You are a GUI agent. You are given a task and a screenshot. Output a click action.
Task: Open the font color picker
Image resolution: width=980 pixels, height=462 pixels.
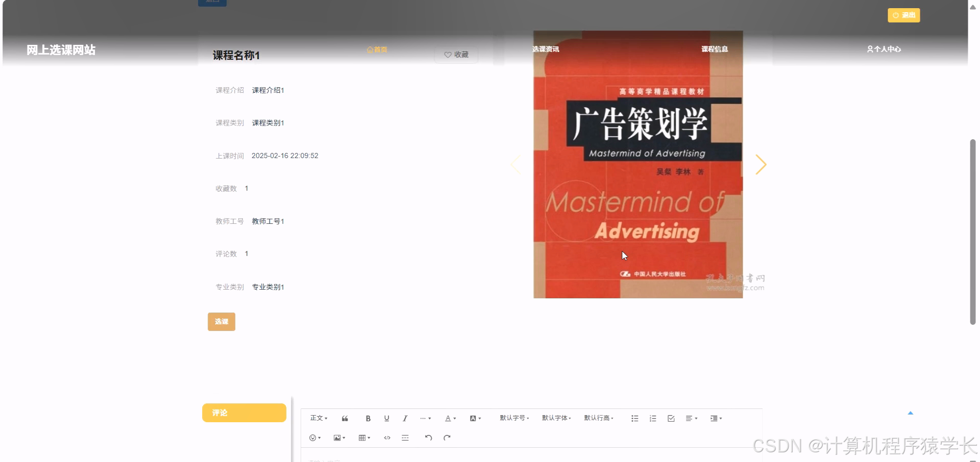[x=449, y=418]
